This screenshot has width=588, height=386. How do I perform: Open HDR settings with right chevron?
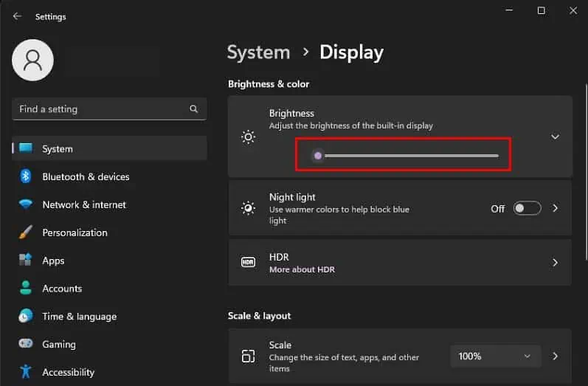click(x=556, y=262)
